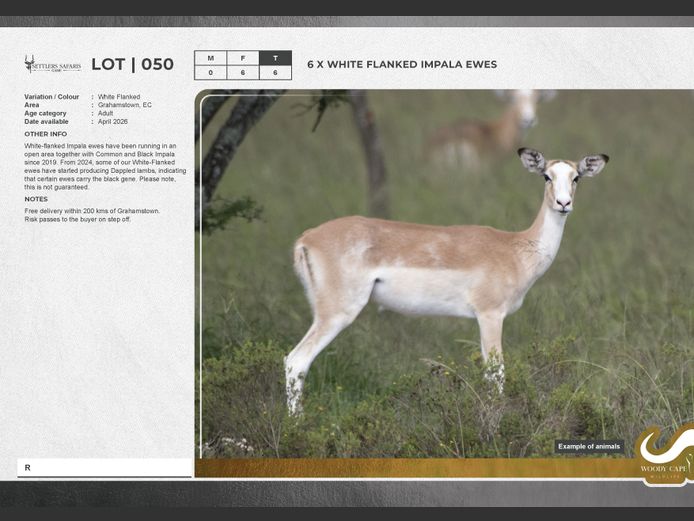
Task: Click the Woody Cape Wildlife logo
Action: [x=664, y=454]
